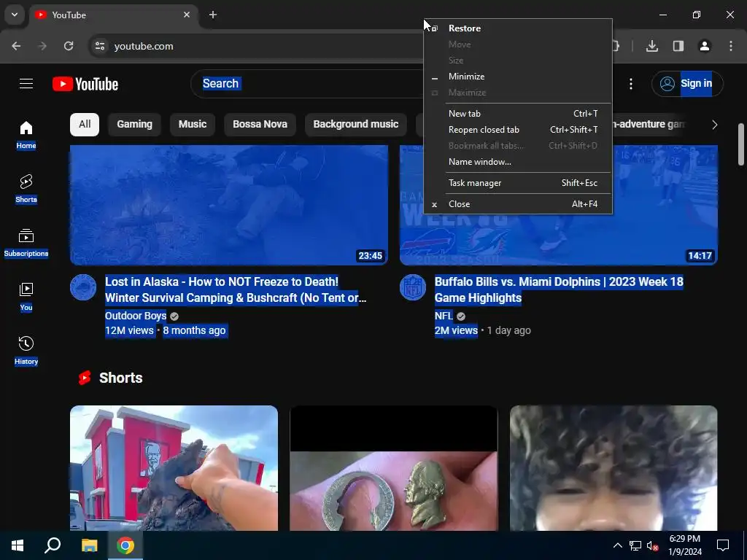Screen dimensions: 747x560
Task: Open Task manager from menu
Action: (x=518, y=183)
